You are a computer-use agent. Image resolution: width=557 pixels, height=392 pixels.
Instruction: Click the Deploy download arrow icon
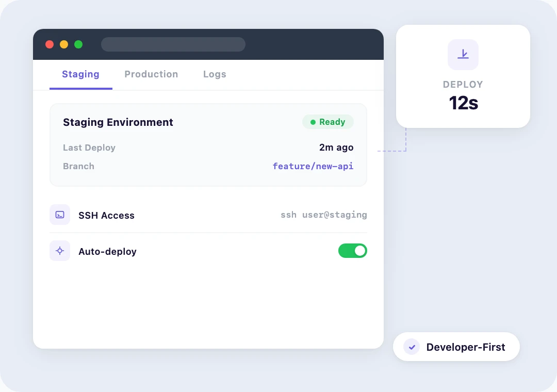coord(463,54)
